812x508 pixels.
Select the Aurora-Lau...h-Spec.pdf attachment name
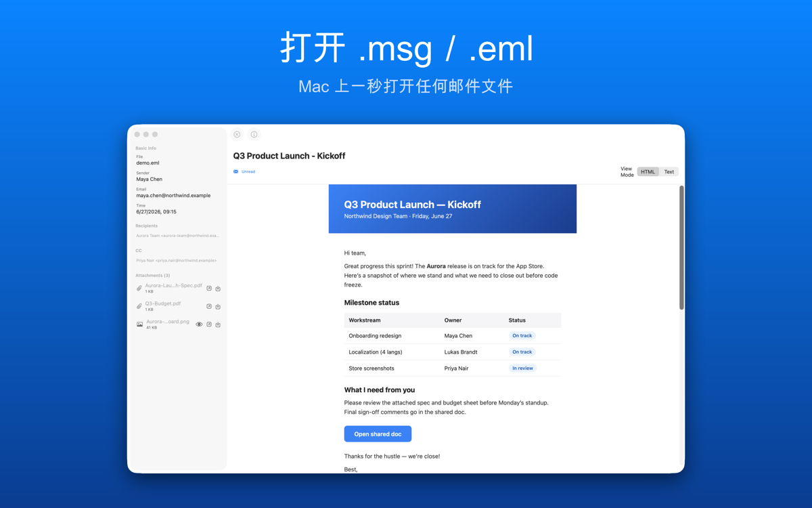pos(173,286)
